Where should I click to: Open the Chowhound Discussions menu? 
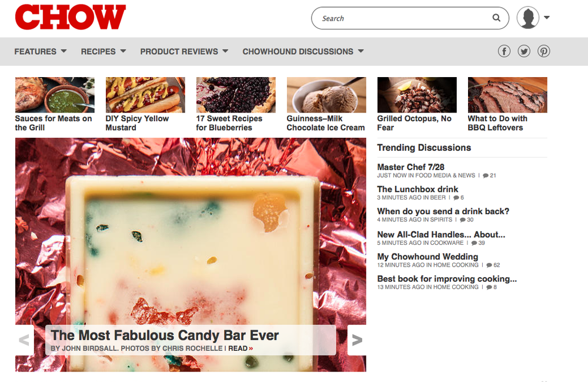coord(303,51)
